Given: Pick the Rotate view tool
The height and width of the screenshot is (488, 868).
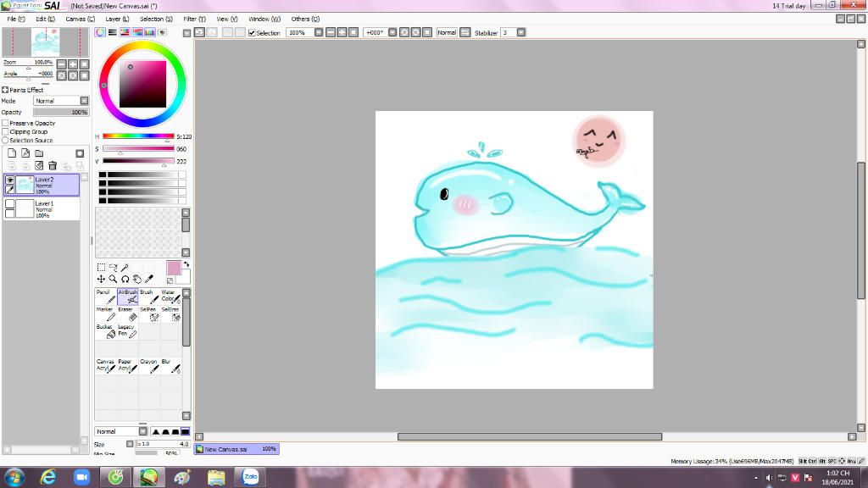Looking at the screenshot, I should coord(125,280).
